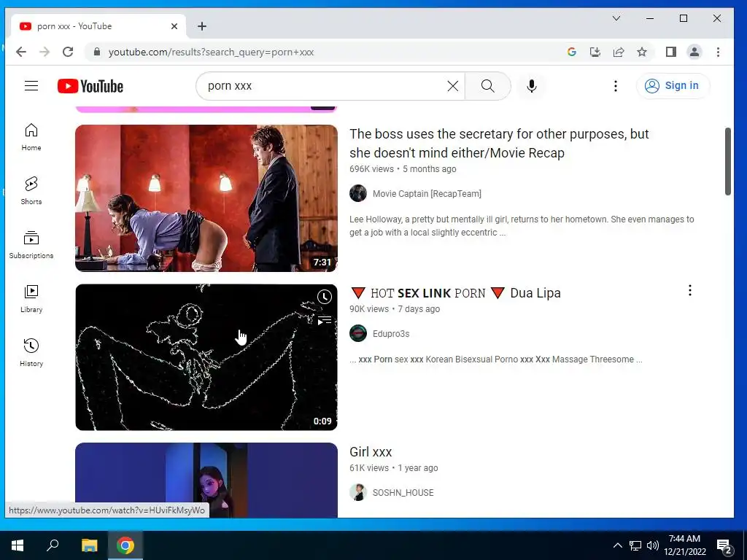Go back with the browser back arrow
Screen dimensions: 747x560
(x=21, y=52)
